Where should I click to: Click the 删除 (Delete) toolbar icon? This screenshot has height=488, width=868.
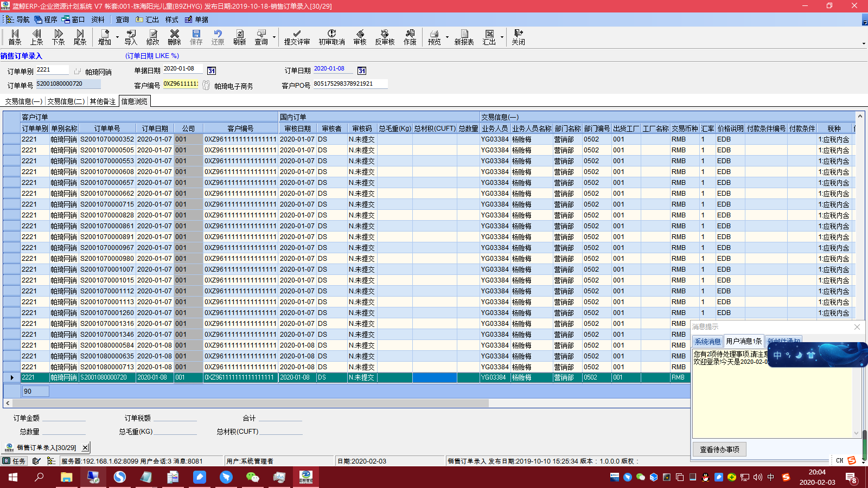(x=174, y=37)
